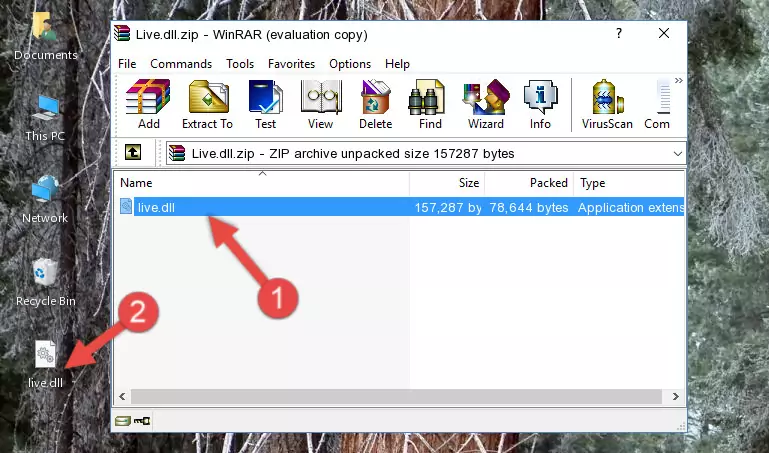Viewport: 769px width, 453px height.
Task: Run the Test archive tool
Action: [x=265, y=104]
